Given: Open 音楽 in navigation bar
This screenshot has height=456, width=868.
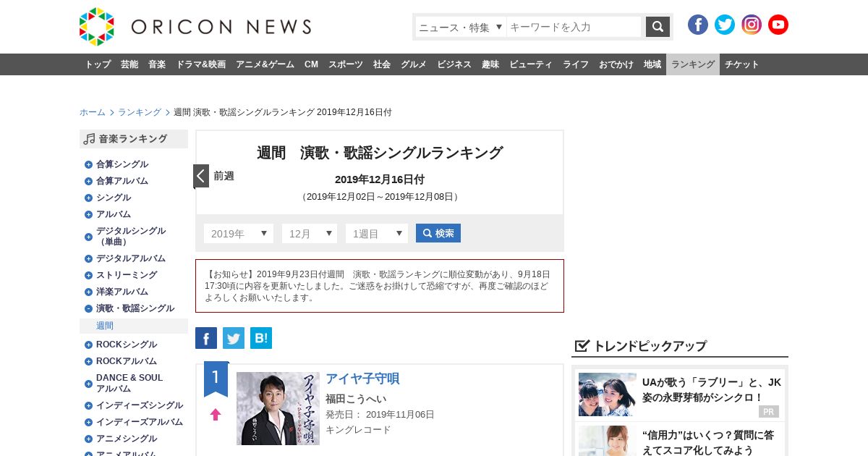Looking at the screenshot, I should pos(157,64).
